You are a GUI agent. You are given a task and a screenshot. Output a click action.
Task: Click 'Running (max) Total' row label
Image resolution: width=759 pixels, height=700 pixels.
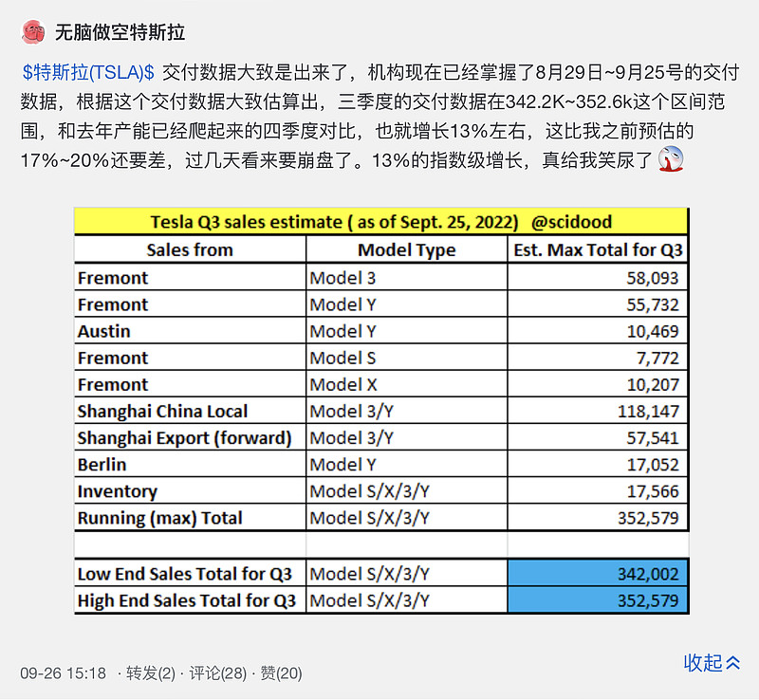159,518
